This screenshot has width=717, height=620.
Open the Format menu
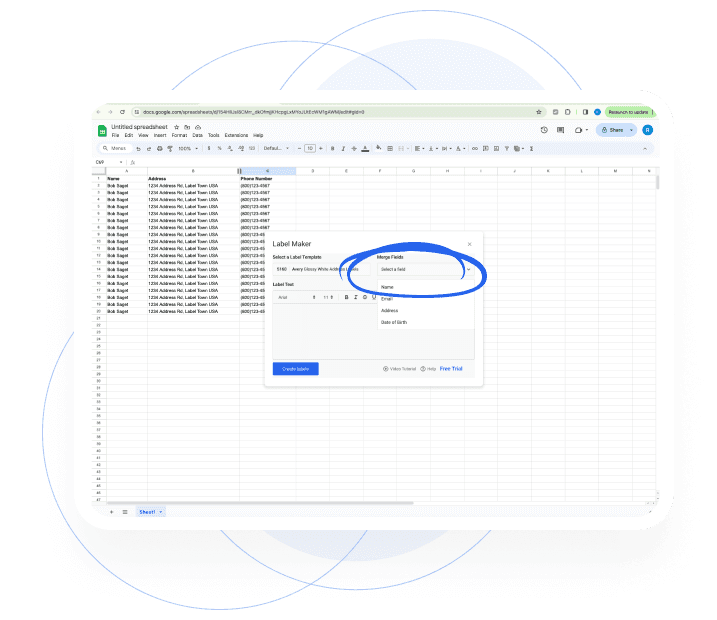(179, 135)
